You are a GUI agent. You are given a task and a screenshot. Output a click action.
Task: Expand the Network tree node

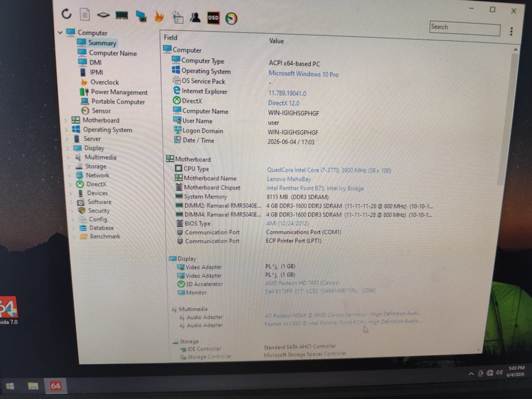70,175
